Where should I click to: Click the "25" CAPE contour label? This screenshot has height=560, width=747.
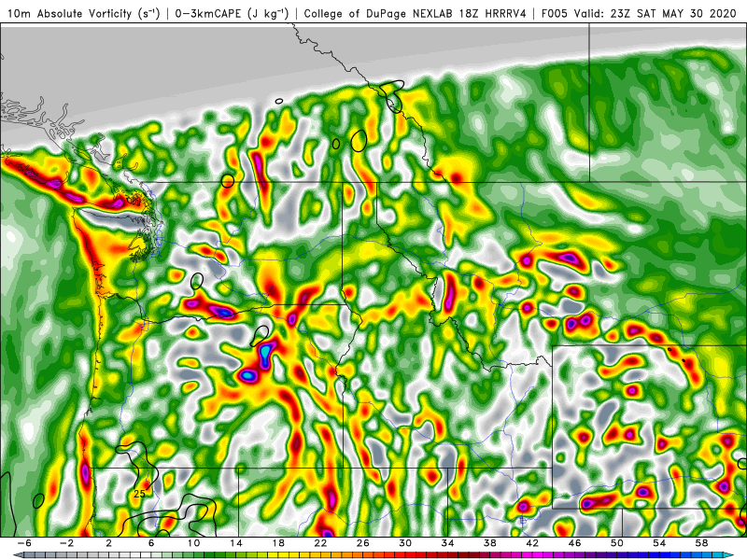click(x=139, y=494)
